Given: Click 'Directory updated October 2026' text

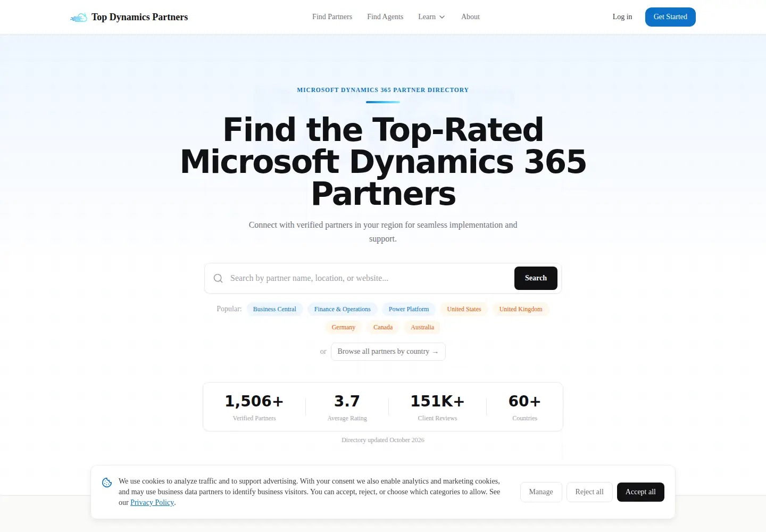Looking at the screenshot, I should [x=383, y=440].
